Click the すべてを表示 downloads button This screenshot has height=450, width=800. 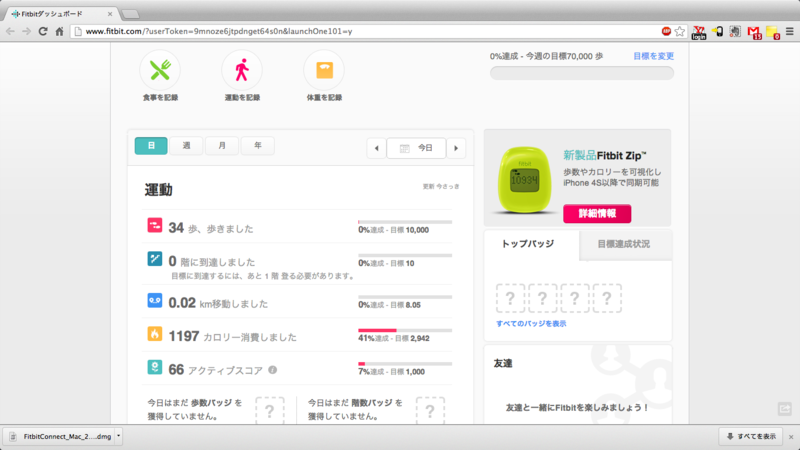pos(751,436)
